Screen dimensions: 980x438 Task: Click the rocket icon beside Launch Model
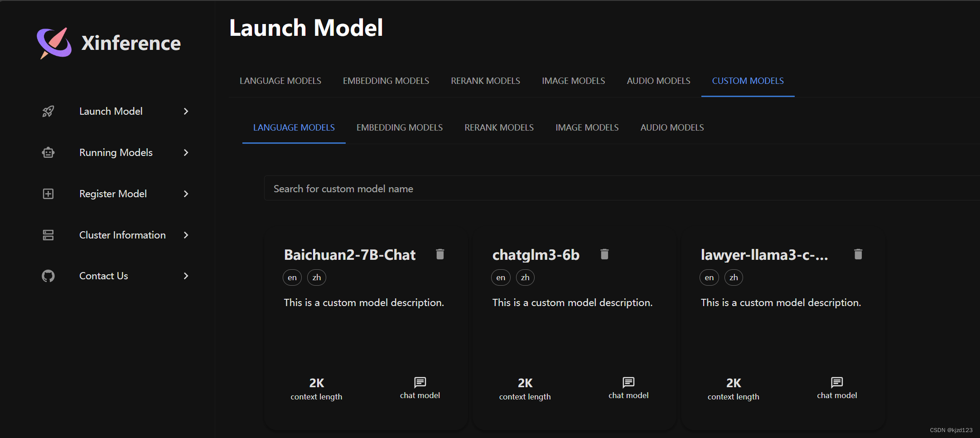[x=48, y=111]
